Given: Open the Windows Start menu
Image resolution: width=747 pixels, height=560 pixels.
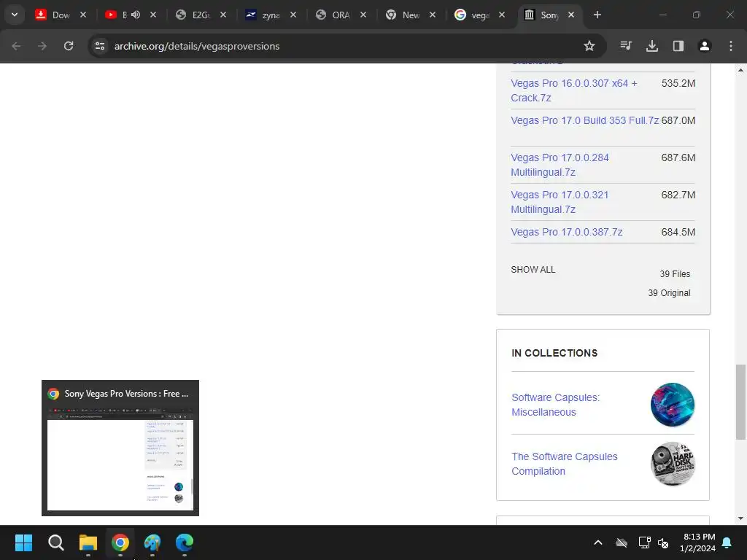Looking at the screenshot, I should coord(23,542).
